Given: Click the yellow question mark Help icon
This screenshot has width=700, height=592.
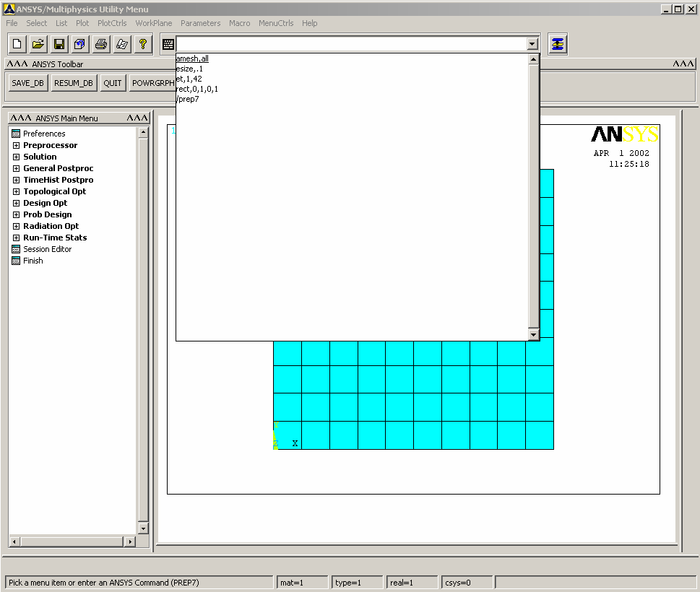Looking at the screenshot, I should tap(143, 44).
